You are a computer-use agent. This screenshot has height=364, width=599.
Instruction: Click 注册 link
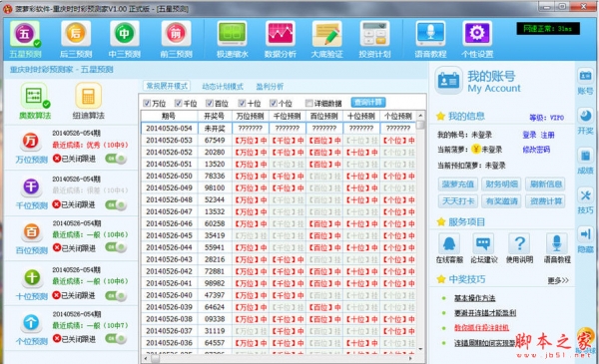[547, 135]
